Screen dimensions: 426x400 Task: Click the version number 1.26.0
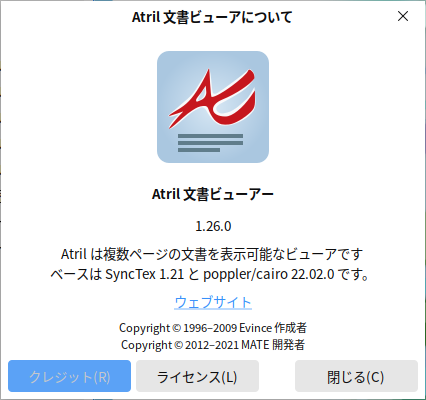click(213, 226)
